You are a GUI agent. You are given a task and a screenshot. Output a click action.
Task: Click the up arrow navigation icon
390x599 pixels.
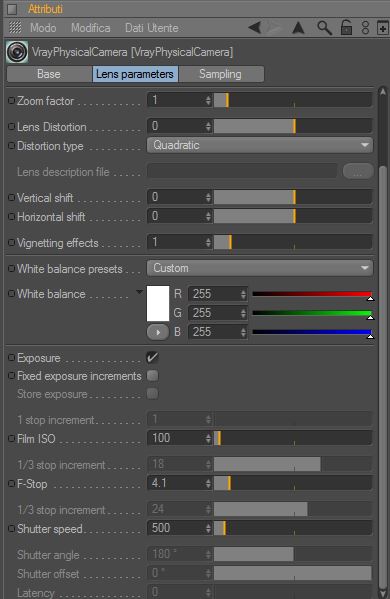coord(298,28)
